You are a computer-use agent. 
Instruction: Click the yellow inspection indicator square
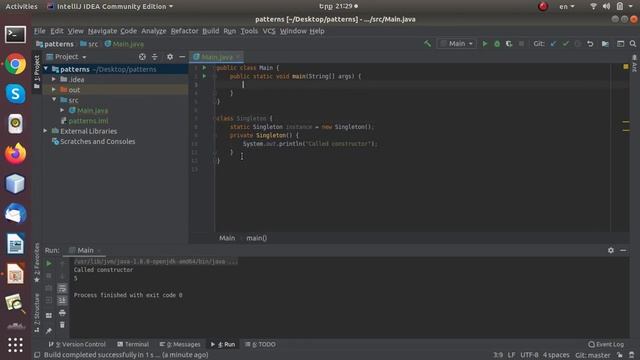tap(626, 67)
